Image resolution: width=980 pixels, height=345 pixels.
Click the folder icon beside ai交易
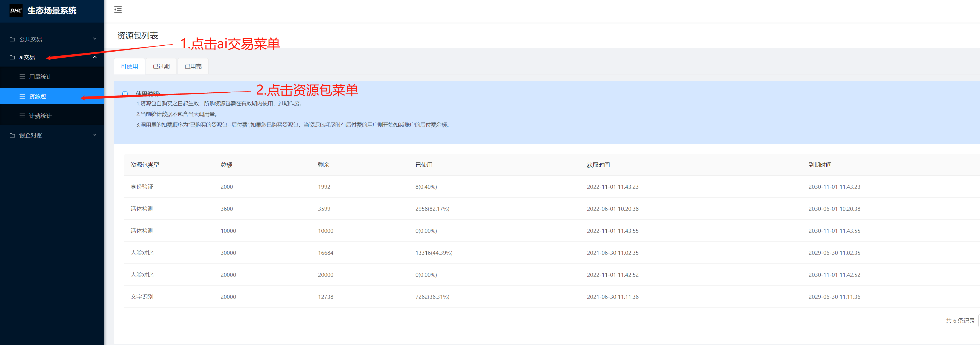click(12, 57)
